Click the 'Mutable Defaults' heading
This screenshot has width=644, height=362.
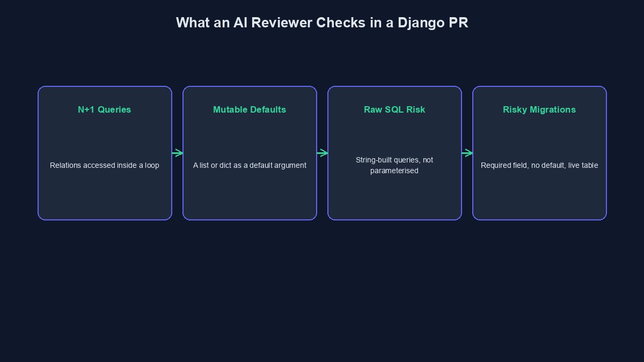point(250,109)
